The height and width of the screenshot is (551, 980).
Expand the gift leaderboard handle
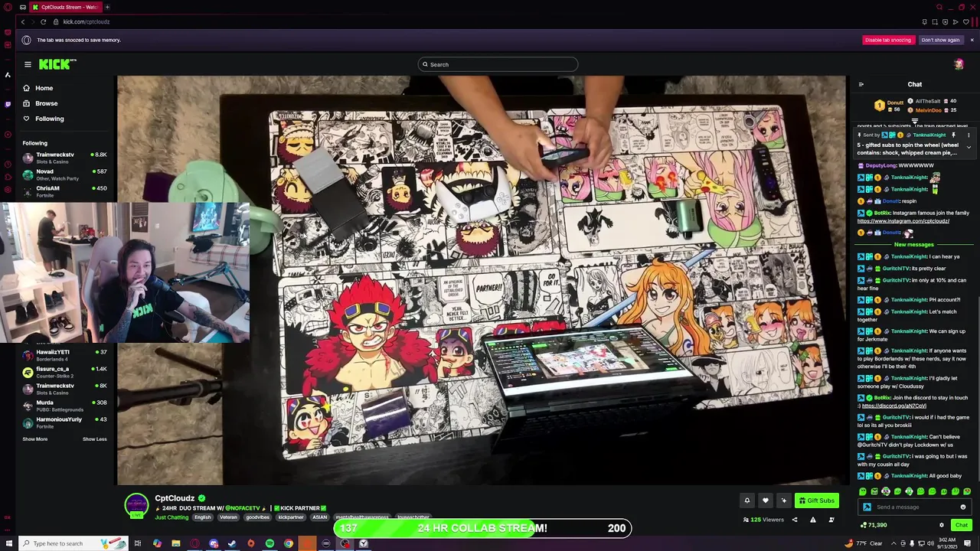click(914, 121)
